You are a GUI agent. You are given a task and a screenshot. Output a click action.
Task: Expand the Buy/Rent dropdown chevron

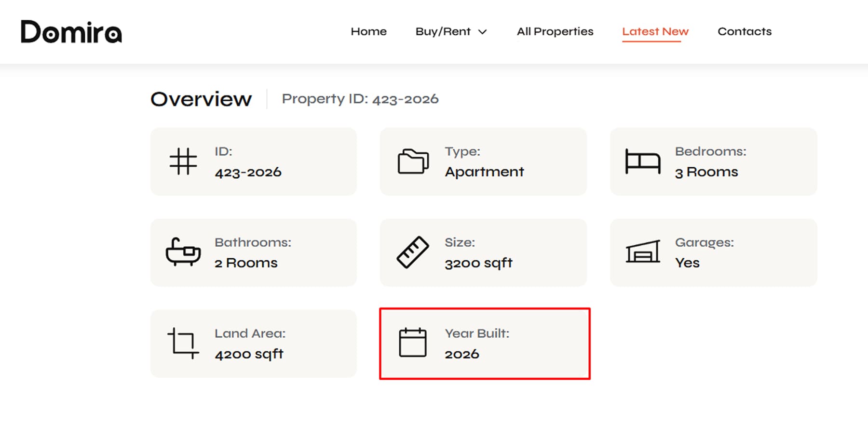(x=482, y=32)
